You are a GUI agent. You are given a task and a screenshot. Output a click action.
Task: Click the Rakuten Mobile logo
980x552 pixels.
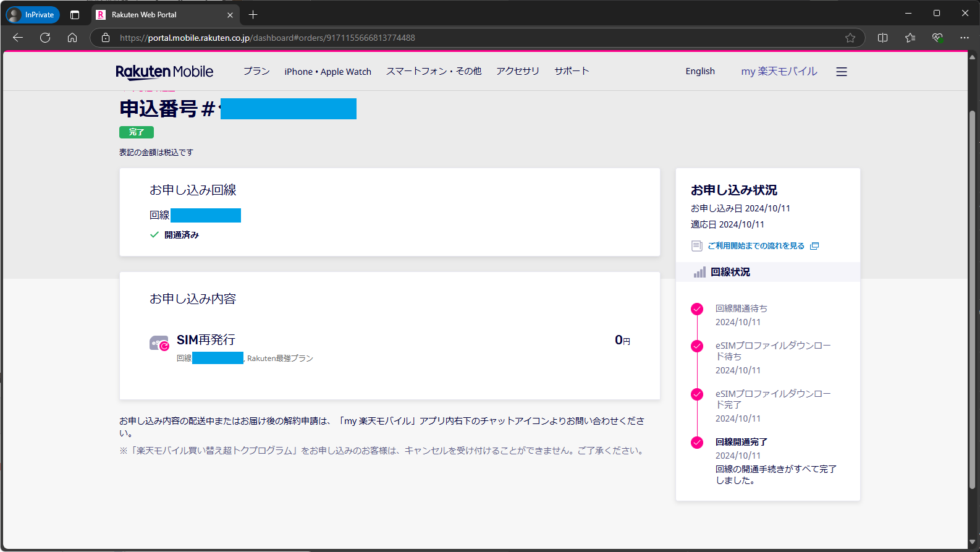coord(164,72)
